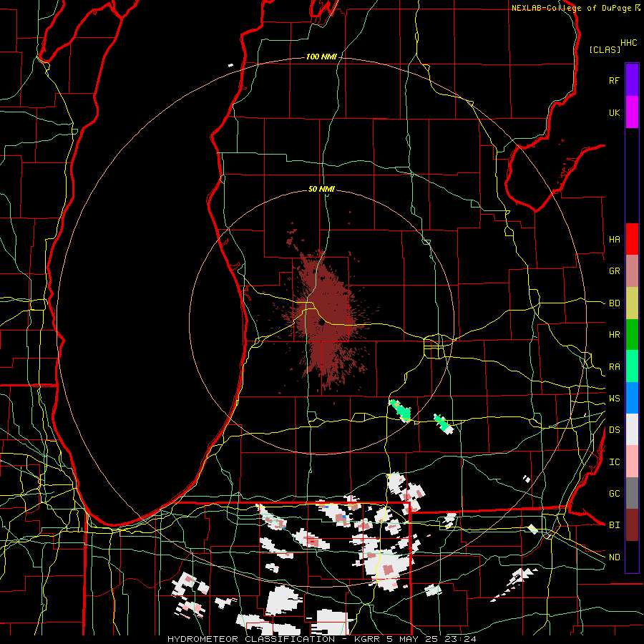Click the blue WS color swatch
The height and width of the screenshot is (644, 644).
[x=632, y=398]
